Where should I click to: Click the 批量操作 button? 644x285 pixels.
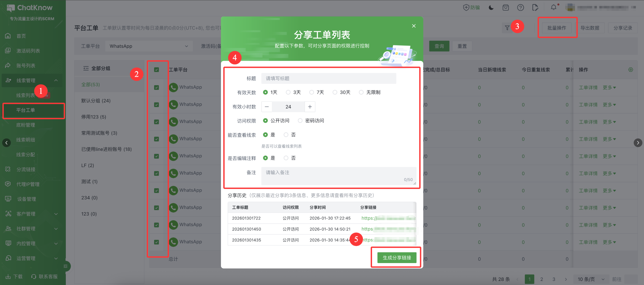coord(557,28)
